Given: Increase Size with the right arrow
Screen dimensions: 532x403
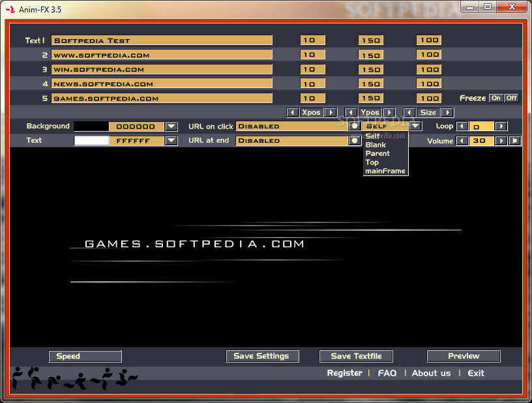Looking at the screenshot, I should pos(447,112).
